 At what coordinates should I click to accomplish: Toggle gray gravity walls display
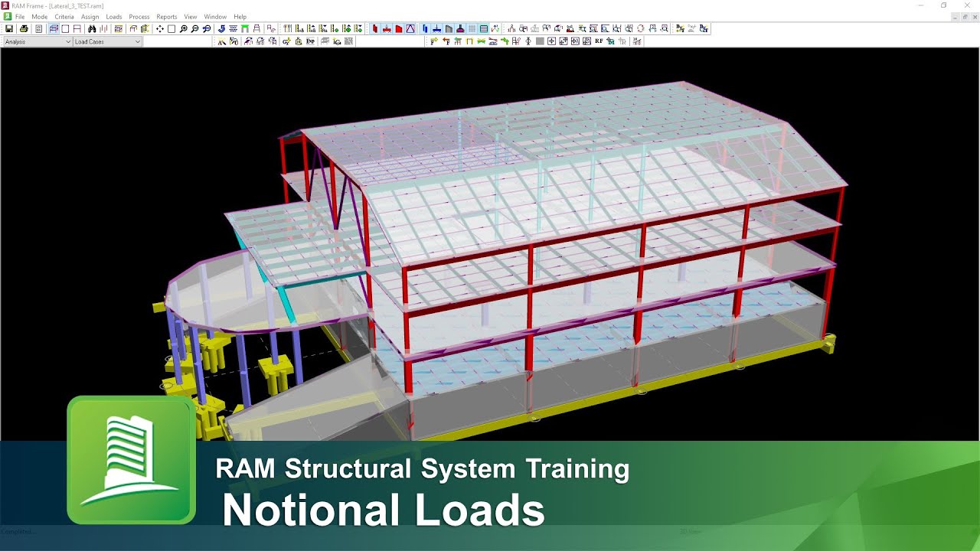[x=449, y=28]
